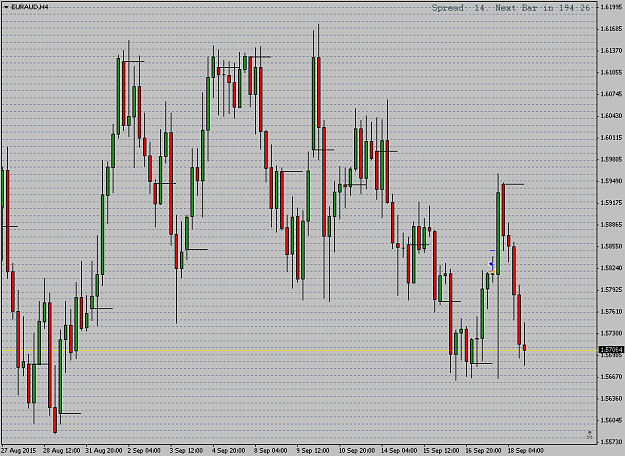625x456 pixels.
Task: Click the 1.61370 price axis label
Action: pos(611,51)
